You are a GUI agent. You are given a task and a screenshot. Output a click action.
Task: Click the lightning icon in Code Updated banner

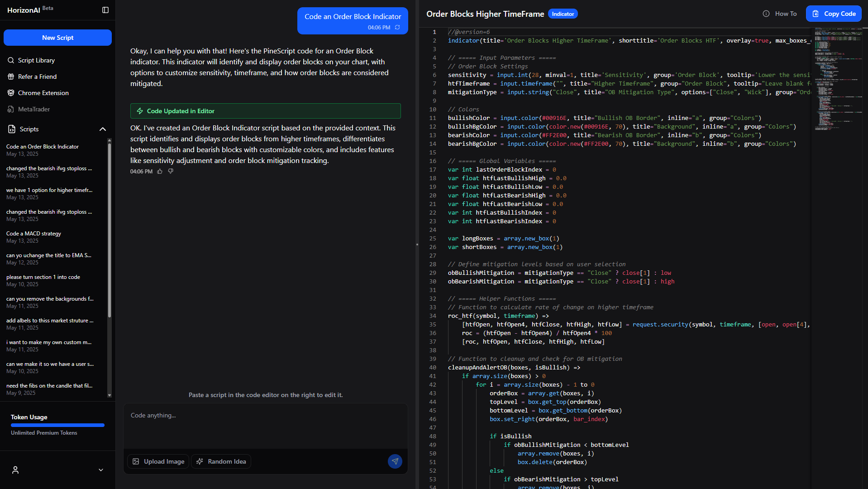tap(140, 111)
